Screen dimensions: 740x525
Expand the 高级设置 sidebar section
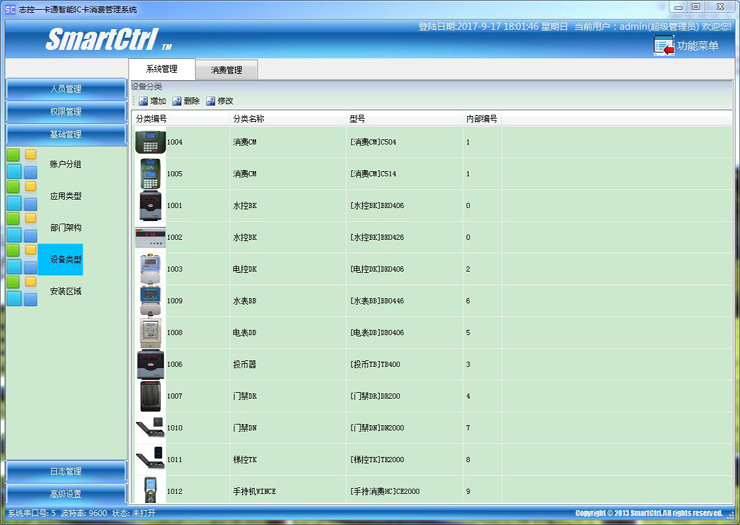pyautogui.click(x=66, y=493)
